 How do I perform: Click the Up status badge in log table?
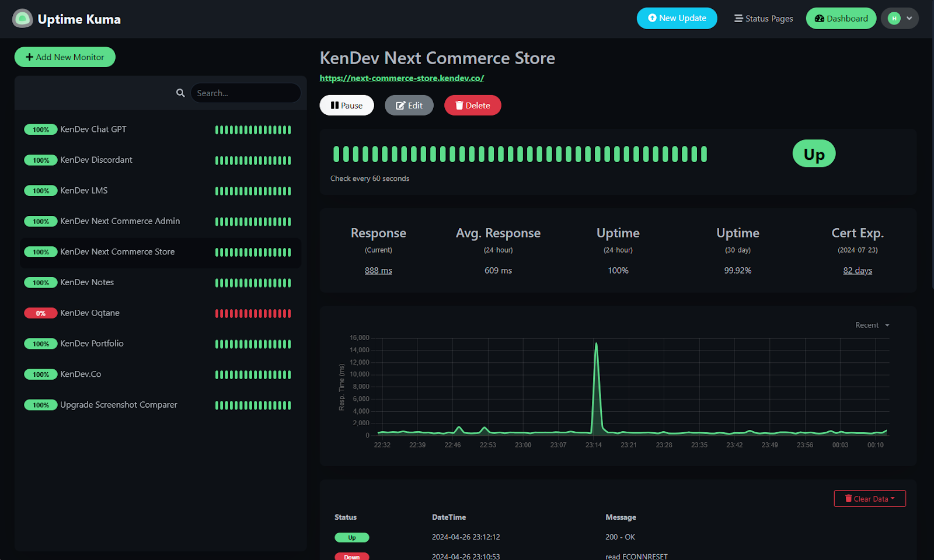[x=351, y=537]
